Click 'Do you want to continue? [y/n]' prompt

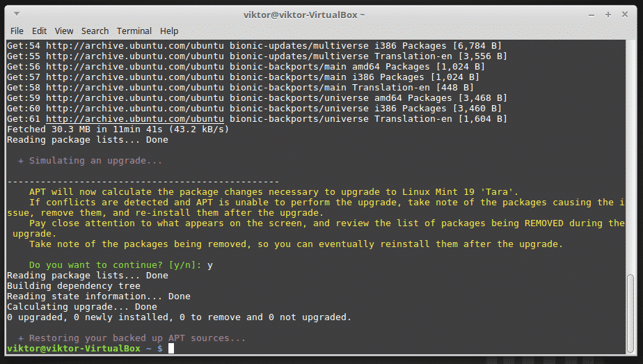point(116,265)
